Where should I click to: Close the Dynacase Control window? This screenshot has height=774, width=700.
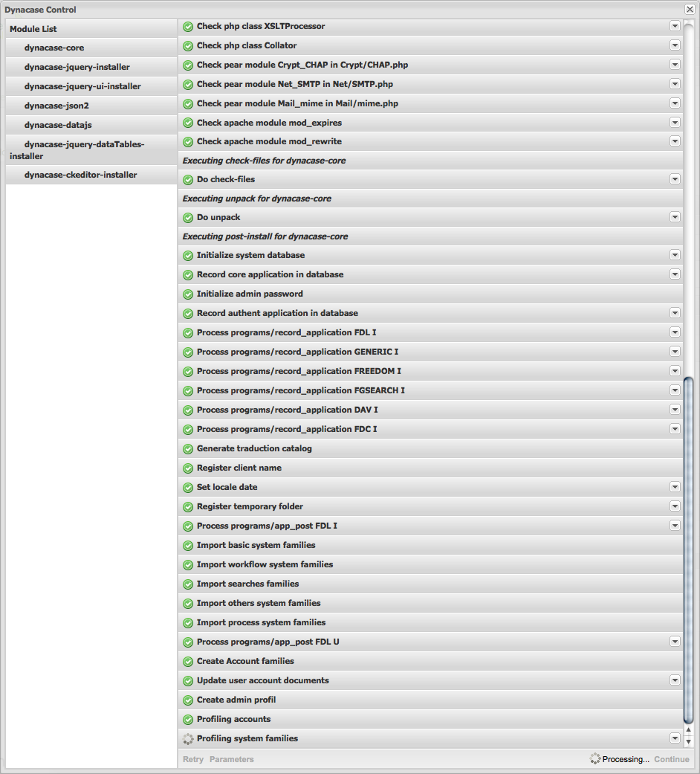tap(690, 10)
